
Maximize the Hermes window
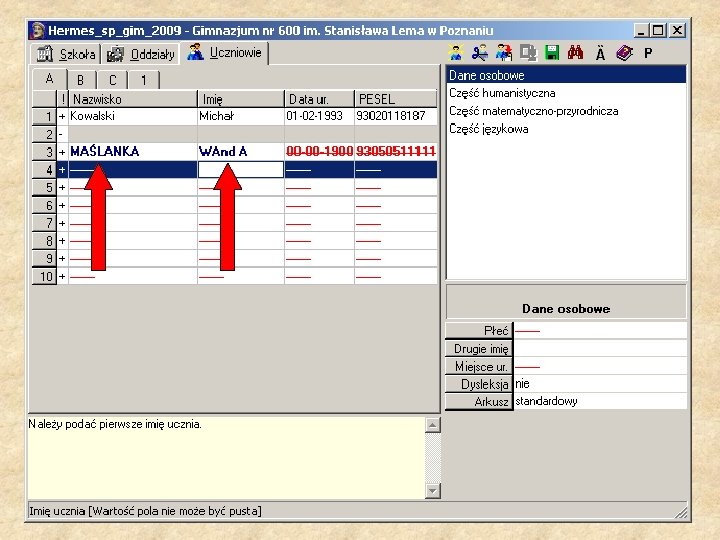[x=659, y=30]
